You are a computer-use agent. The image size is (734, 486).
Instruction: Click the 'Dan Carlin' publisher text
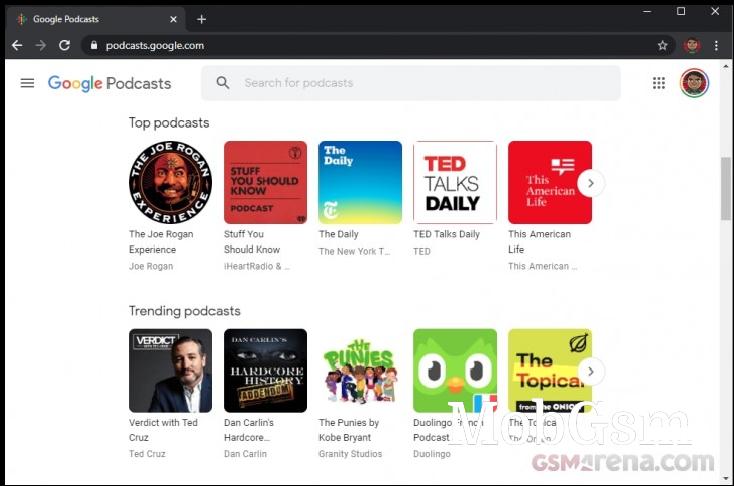pyautogui.click(x=245, y=454)
